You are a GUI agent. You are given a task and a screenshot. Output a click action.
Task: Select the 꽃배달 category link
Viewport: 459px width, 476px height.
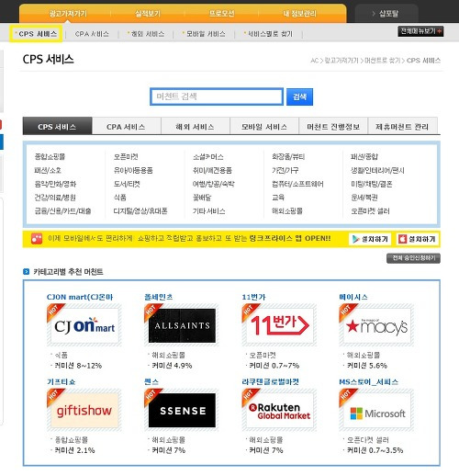click(202, 198)
